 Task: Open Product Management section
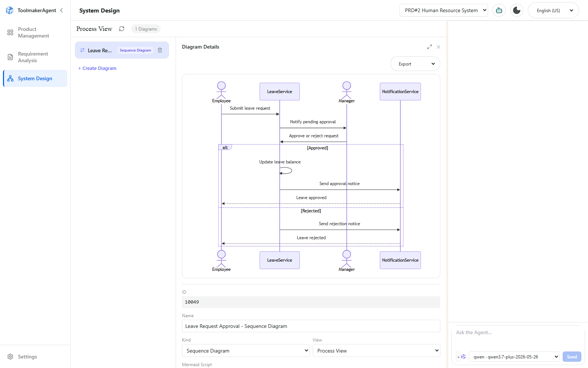coord(35,32)
